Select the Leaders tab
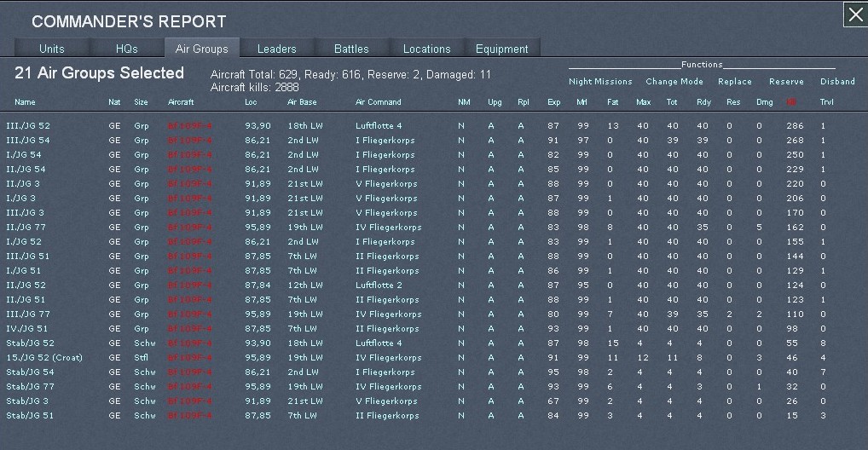This screenshot has height=450, width=868. 277,49
